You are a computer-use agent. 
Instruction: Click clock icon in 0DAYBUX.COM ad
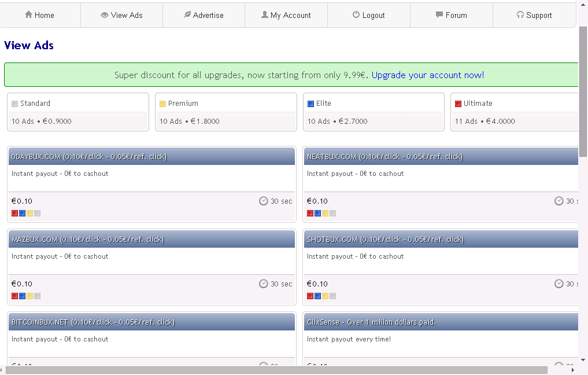(x=264, y=201)
